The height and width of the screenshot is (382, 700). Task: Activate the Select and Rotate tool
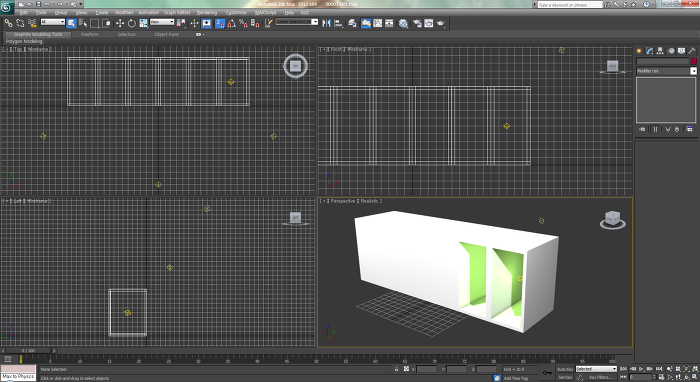[x=132, y=23]
